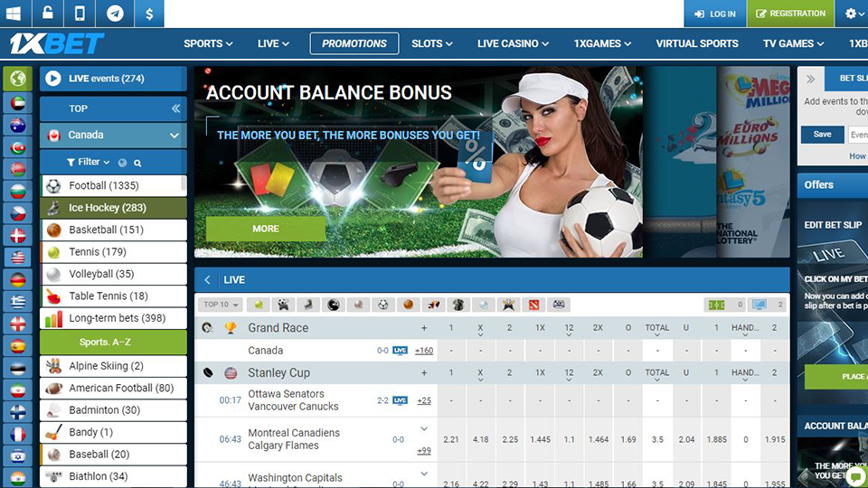Click the small globe icon beside Filter
Image resolution: width=868 pixels, height=488 pixels.
(x=122, y=163)
